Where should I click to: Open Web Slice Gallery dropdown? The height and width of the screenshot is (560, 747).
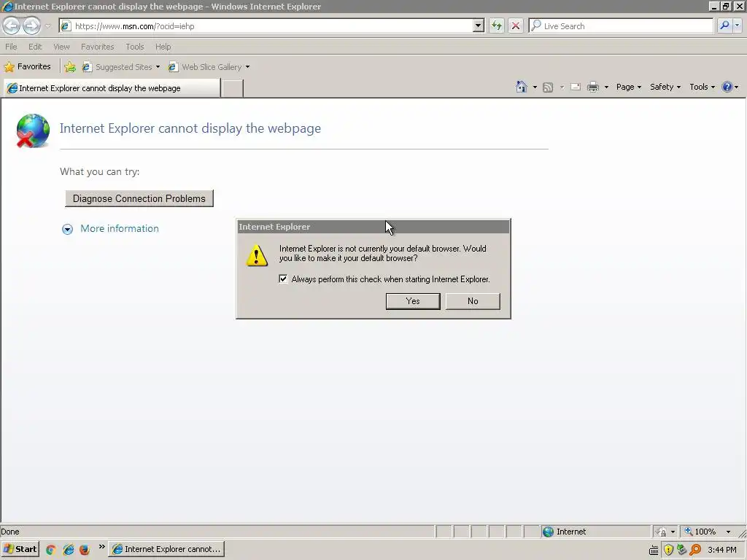pos(209,67)
